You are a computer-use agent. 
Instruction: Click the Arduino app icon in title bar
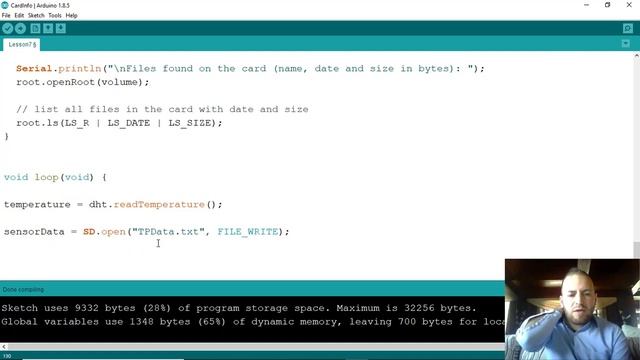pyautogui.click(x=5, y=5)
